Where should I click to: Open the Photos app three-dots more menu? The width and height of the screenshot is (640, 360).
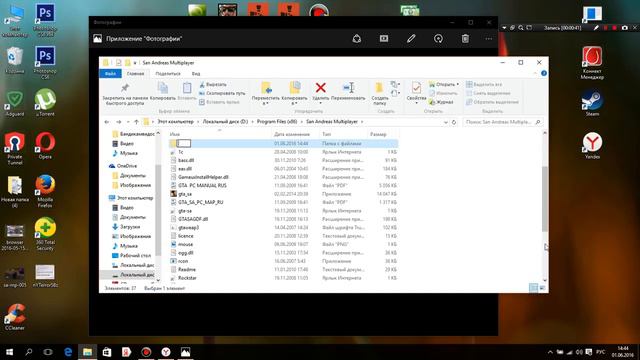489,39
